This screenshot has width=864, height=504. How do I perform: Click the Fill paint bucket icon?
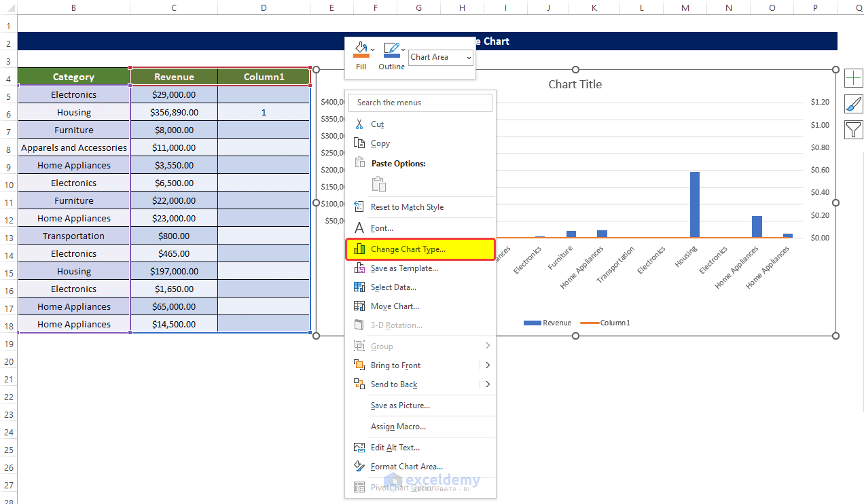tap(361, 51)
